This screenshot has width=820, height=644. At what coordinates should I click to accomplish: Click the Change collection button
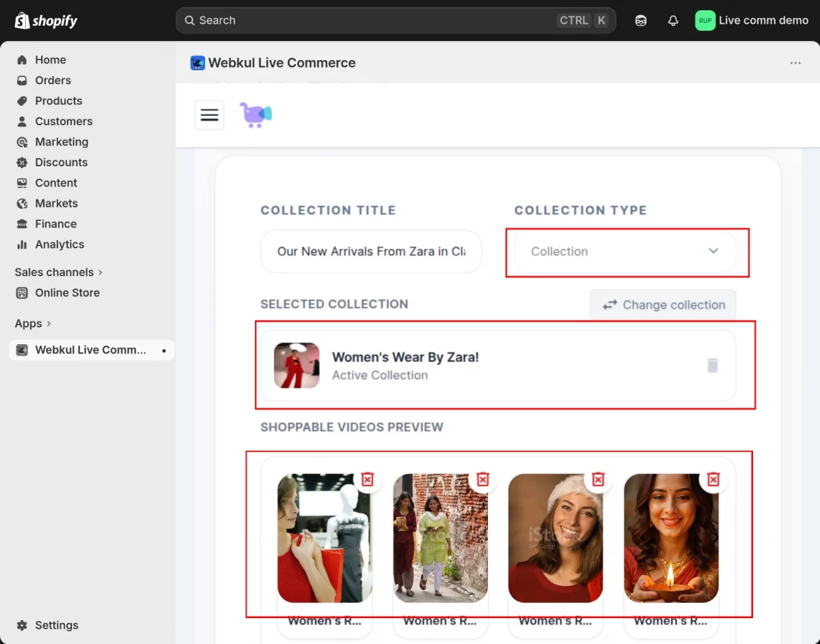pos(663,305)
